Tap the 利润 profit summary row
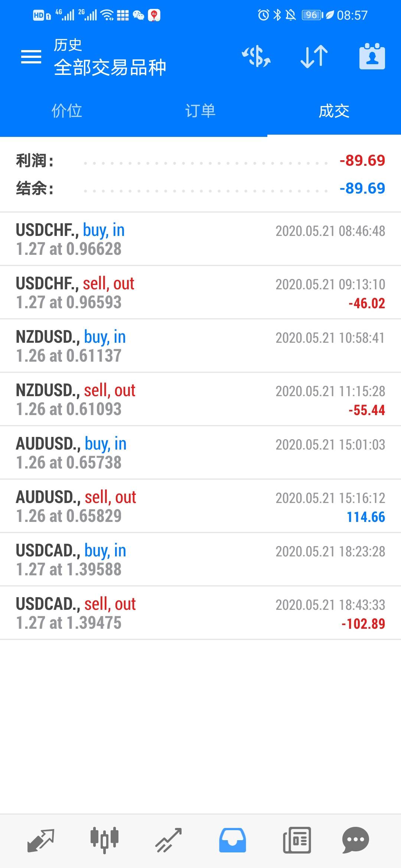Screen dimensions: 401x868 [200, 161]
